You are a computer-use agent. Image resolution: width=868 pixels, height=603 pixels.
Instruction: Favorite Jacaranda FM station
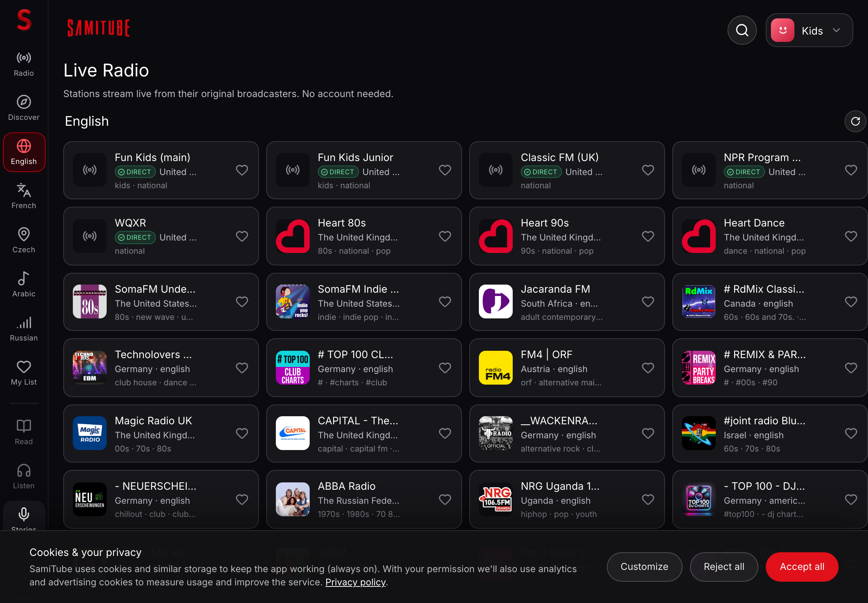click(x=648, y=301)
